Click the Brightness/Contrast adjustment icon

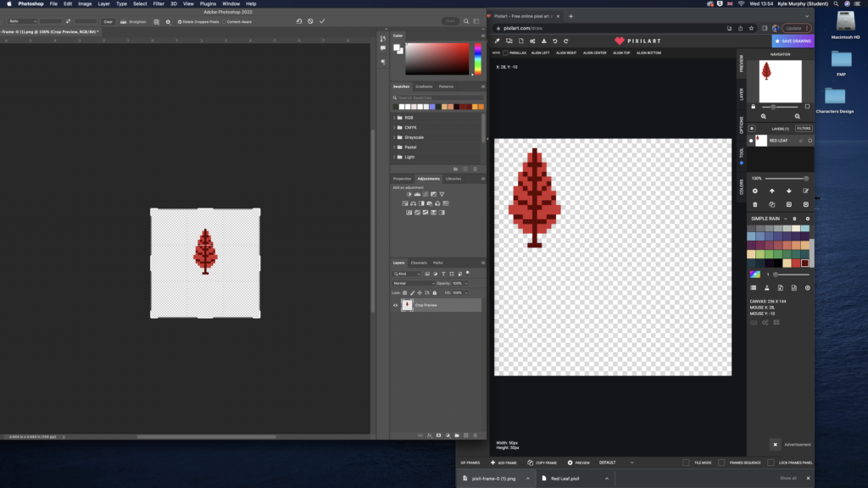pos(409,194)
